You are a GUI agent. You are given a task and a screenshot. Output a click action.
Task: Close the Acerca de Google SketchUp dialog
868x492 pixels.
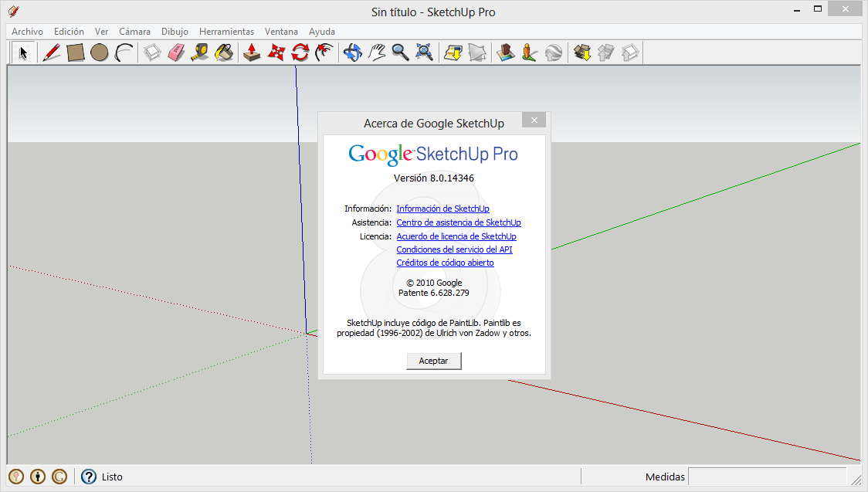(534, 120)
